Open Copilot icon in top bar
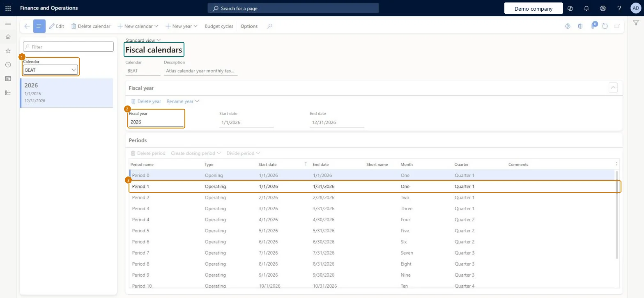The image size is (644, 298). [570, 8]
